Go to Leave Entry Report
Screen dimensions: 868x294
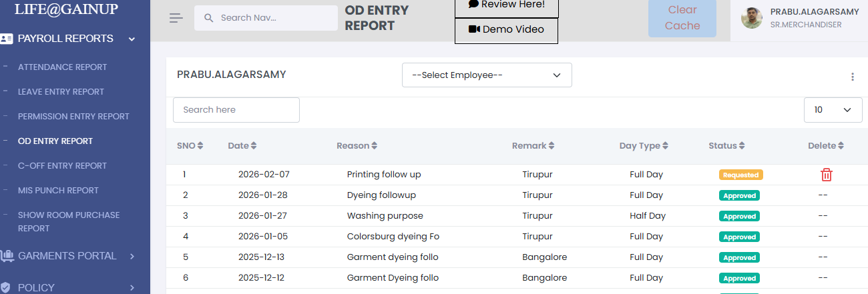[x=61, y=92]
